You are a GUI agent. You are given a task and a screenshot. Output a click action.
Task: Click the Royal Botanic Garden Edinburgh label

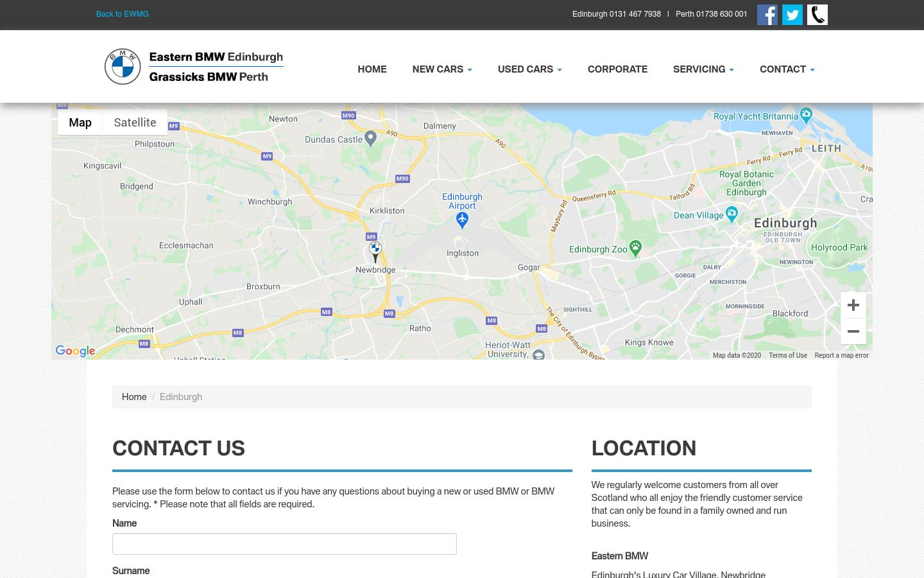click(746, 183)
